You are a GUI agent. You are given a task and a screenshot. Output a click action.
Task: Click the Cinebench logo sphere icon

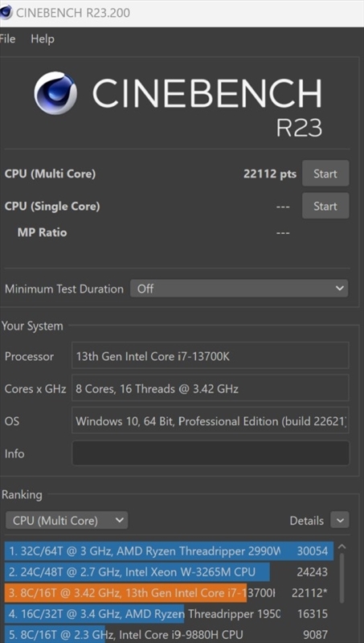click(x=55, y=93)
